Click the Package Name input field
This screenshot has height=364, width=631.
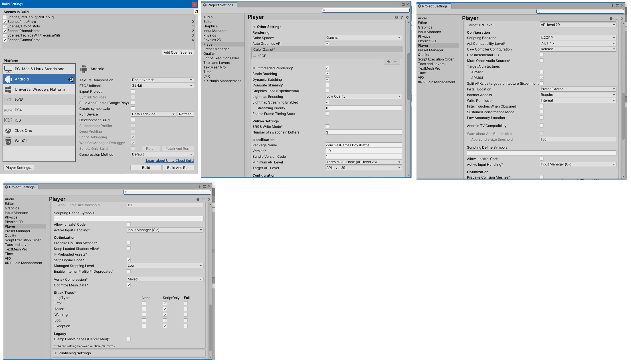[363, 145]
